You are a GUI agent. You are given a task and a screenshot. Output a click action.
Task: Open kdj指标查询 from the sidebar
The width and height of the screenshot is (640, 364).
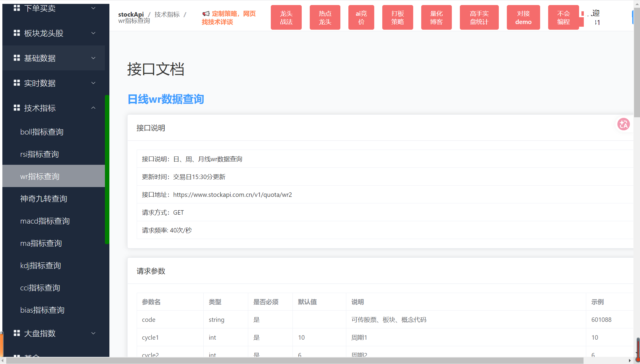(x=40, y=265)
